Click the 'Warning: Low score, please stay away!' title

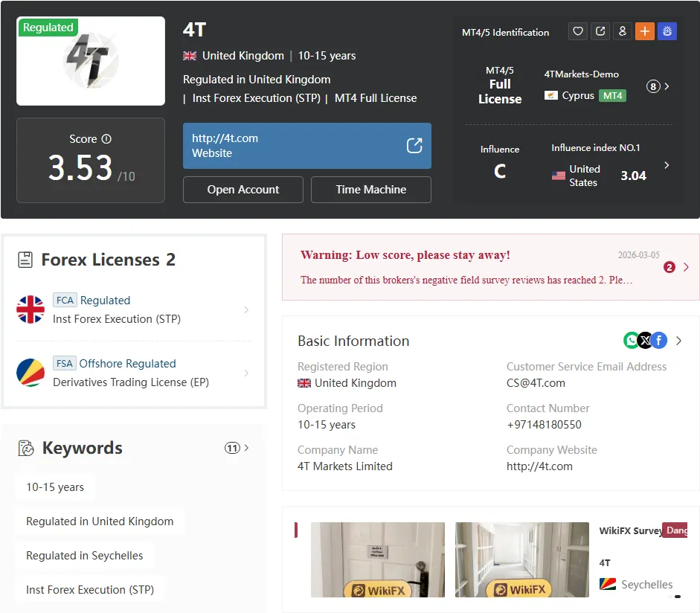[x=405, y=255]
